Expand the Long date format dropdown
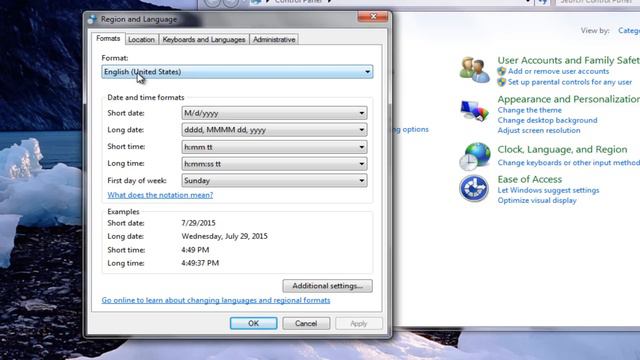 [274, 130]
